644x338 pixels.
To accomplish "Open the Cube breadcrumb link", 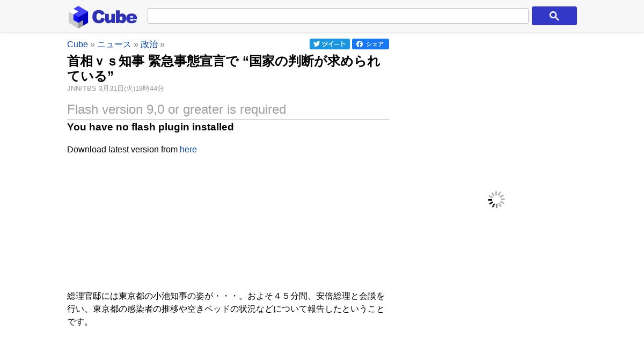I will point(77,44).
